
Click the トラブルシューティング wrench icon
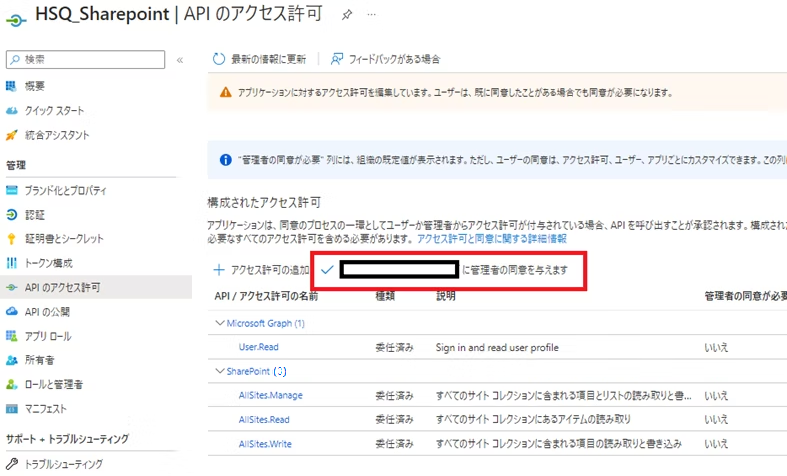point(12,463)
